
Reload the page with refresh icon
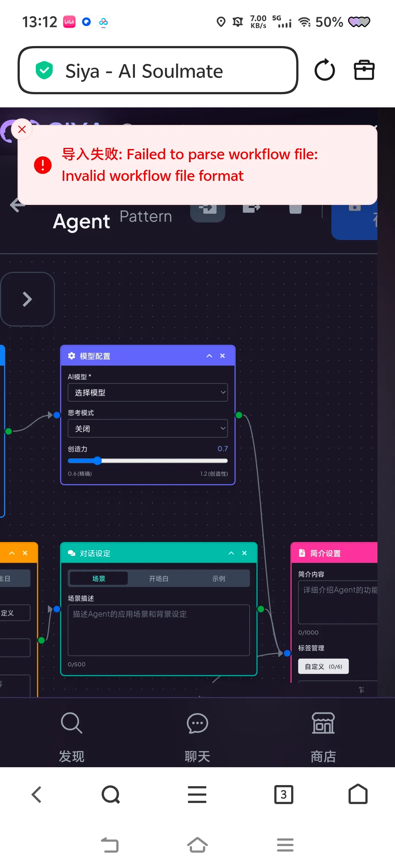[x=324, y=70]
